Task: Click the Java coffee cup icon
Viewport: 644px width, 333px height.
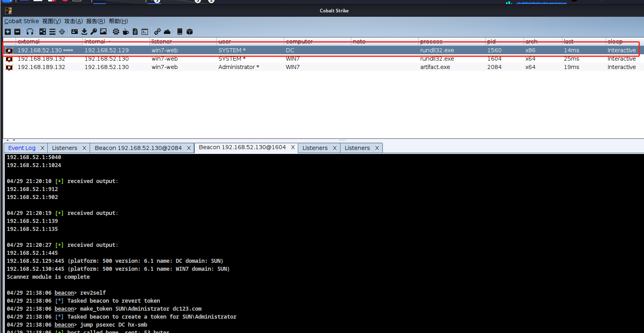Action: coord(126,32)
